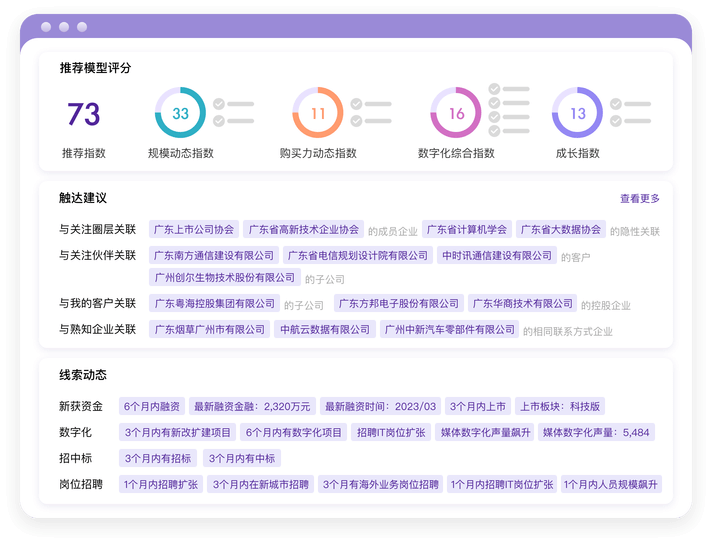The image size is (712, 544).
Task: Select the 广东省大数据协会 tag
Action: [561, 229]
